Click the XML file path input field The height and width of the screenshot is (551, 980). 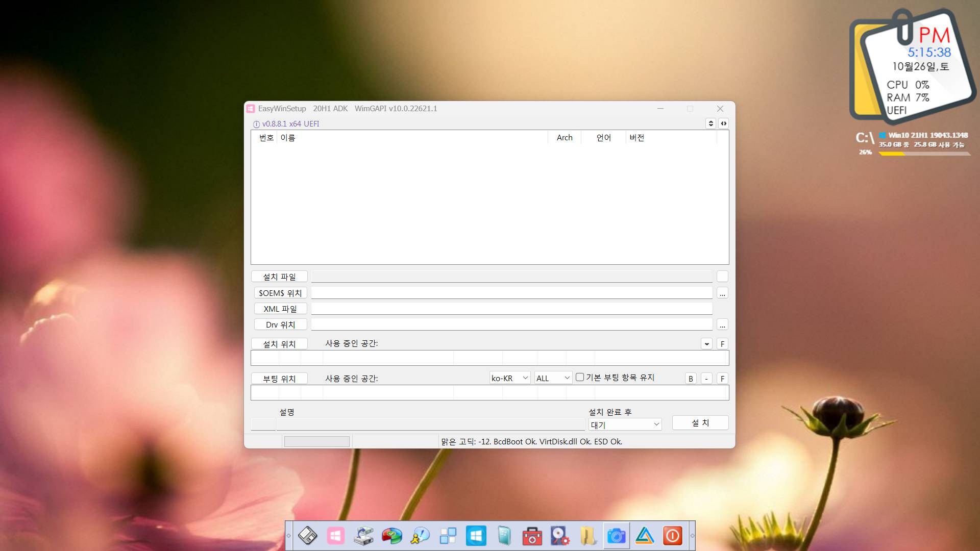point(512,309)
